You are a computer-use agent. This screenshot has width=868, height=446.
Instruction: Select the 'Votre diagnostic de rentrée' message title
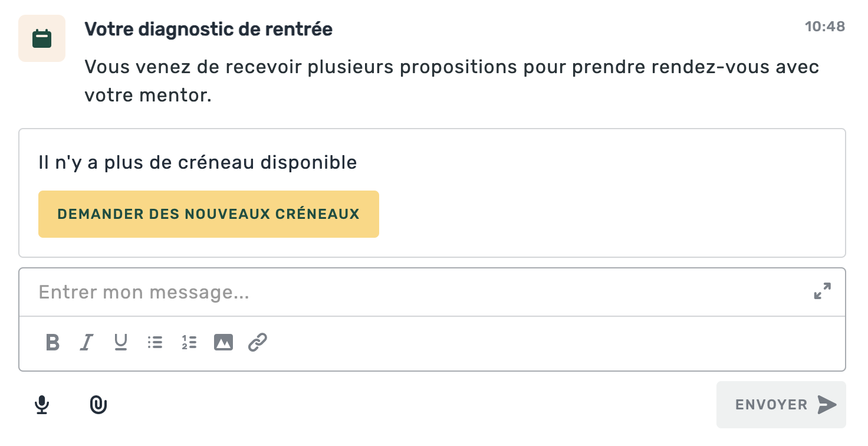click(209, 29)
